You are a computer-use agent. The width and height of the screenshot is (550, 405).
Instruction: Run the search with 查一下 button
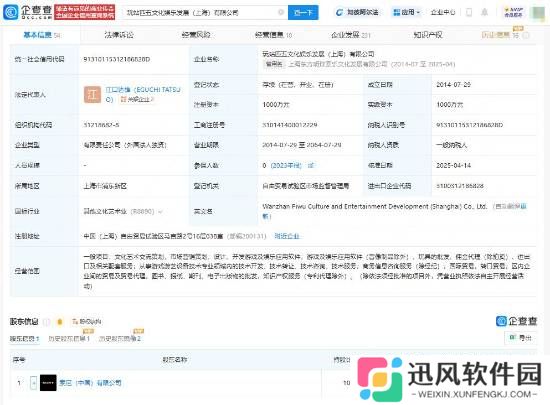[303, 13]
